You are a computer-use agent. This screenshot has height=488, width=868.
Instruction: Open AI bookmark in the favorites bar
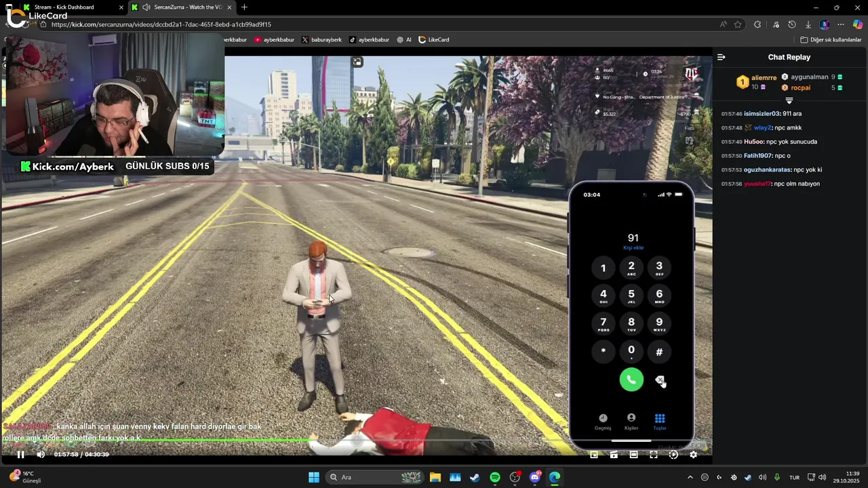click(x=404, y=40)
